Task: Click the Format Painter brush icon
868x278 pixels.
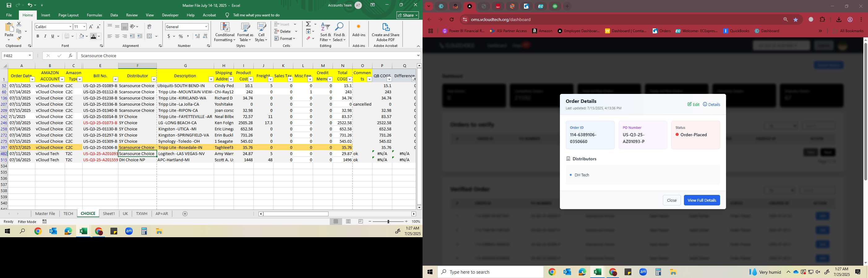Action: tap(19, 38)
